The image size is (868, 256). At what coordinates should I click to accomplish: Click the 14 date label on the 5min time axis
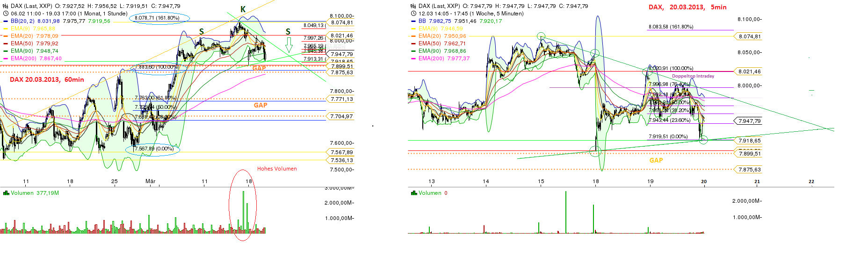[486, 181]
